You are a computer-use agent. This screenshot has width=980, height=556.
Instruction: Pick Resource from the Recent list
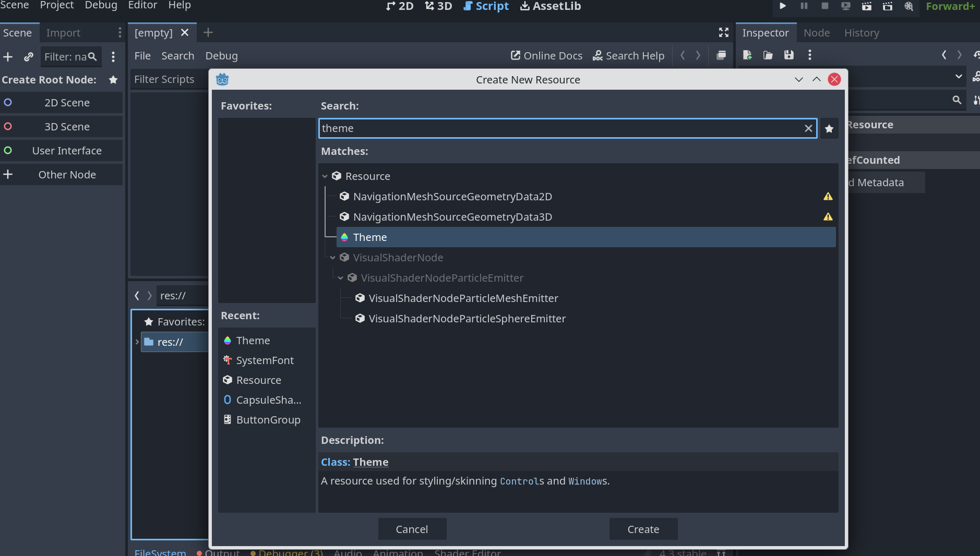coord(267,380)
